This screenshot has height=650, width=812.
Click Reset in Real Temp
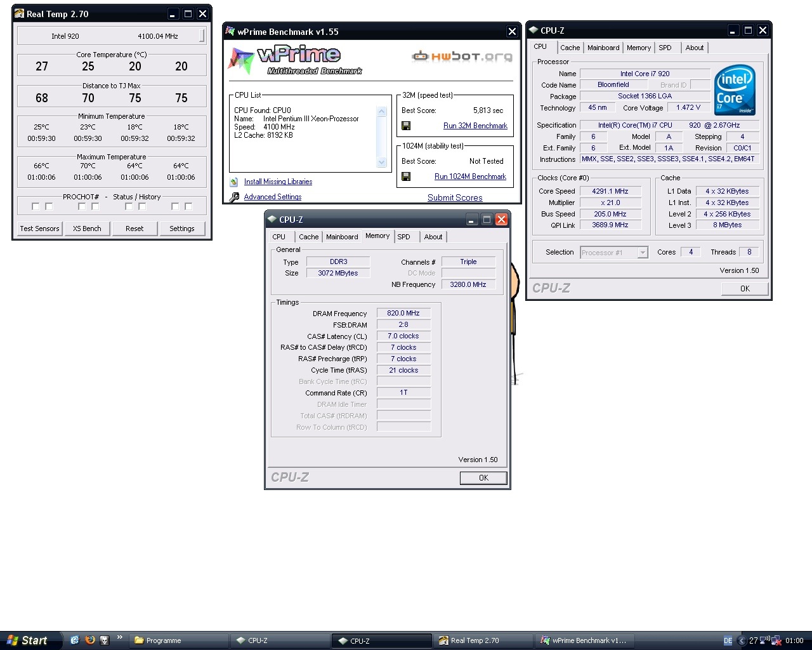pos(134,229)
